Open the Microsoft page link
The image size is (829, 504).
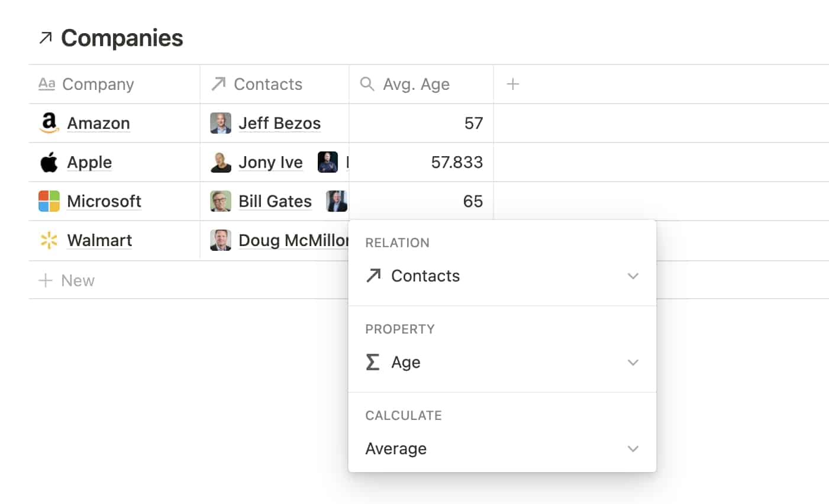click(104, 201)
